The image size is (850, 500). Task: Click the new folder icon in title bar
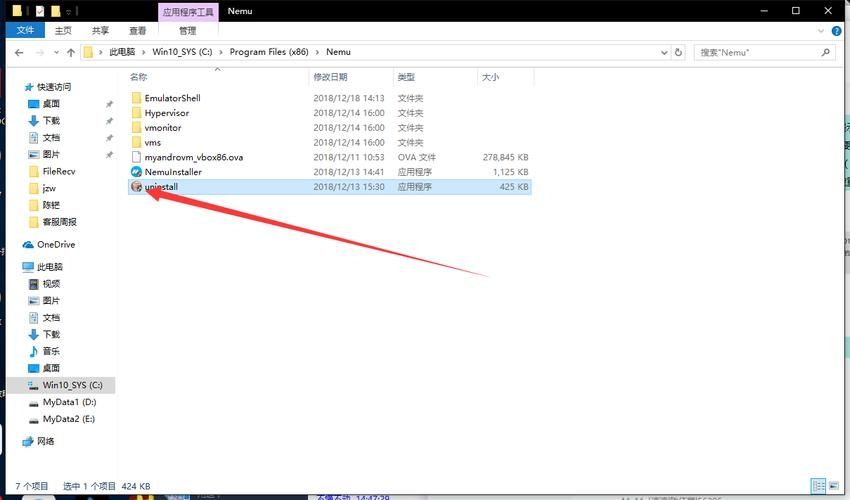pos(55,11)
